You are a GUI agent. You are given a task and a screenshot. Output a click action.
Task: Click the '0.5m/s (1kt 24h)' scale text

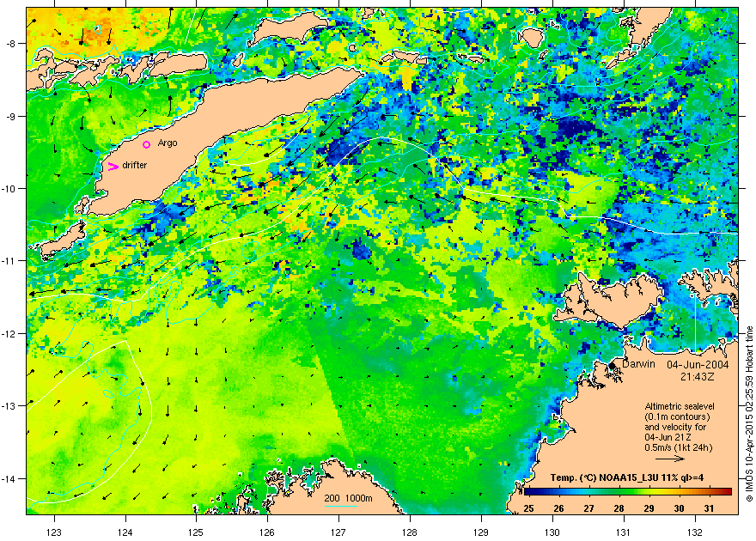(x=679, y=447)
